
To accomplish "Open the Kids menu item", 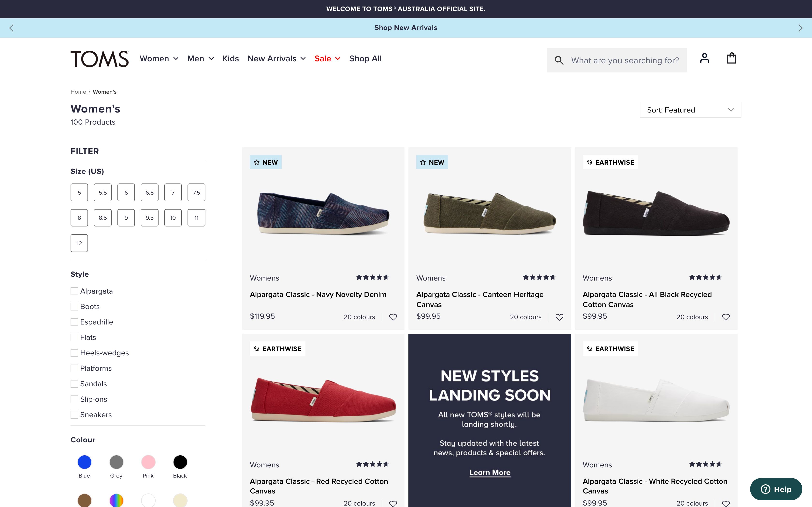I will click(231, 59).
